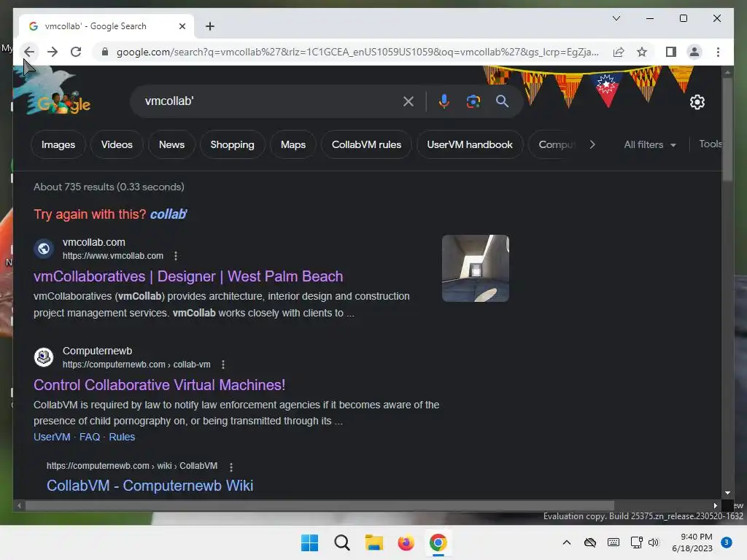
Task: Filter results by Videos
Action: point(117,144)
